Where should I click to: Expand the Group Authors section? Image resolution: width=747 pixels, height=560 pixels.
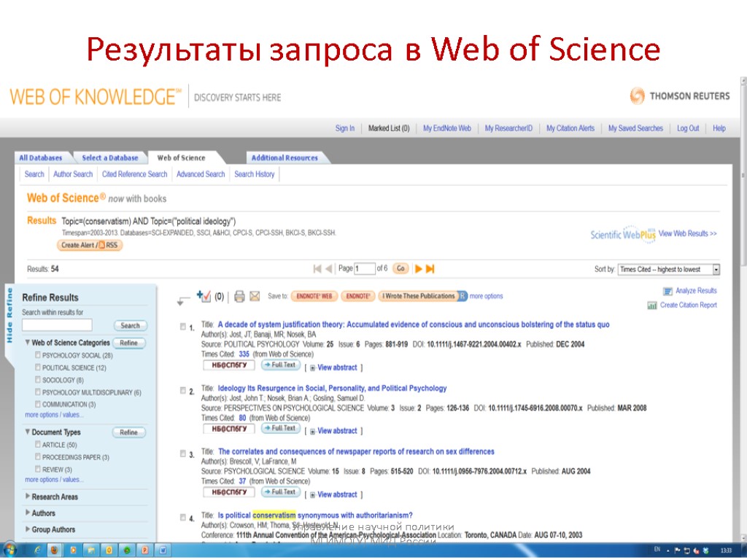pos(28,529)
